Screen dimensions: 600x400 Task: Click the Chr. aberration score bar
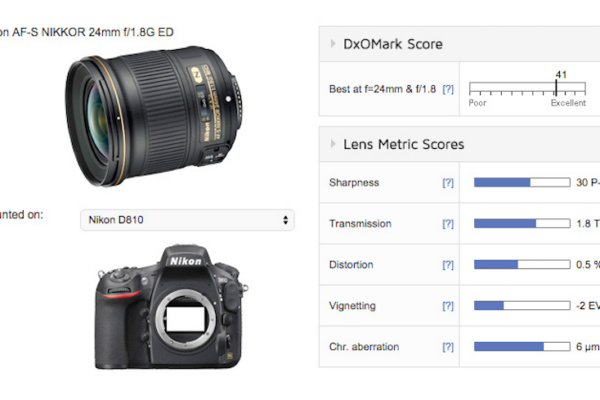click(522, 346)
